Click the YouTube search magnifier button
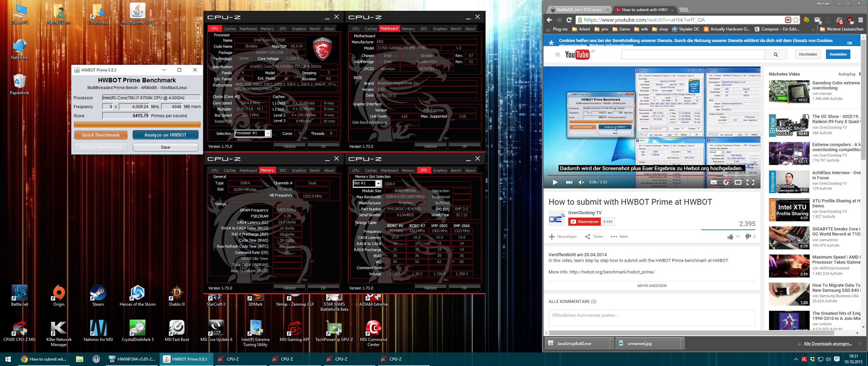 [x=776, y=55]
